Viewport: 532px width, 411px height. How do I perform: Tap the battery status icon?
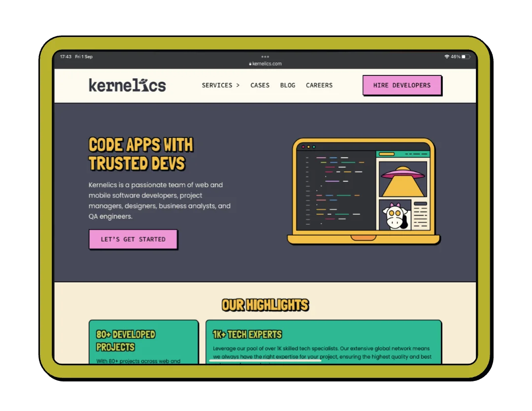[x=465, y=57]
